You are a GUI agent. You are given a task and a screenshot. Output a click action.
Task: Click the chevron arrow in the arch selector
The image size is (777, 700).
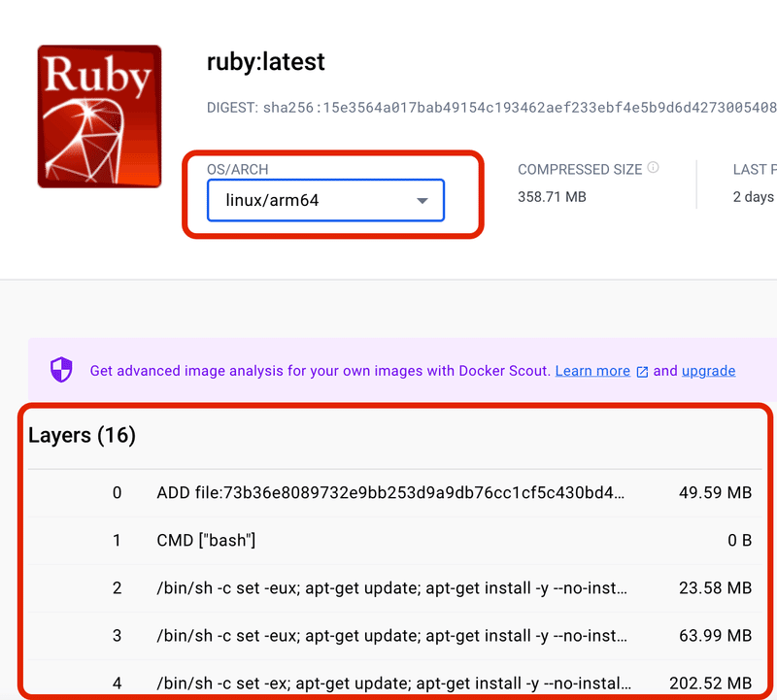point(422,200)
